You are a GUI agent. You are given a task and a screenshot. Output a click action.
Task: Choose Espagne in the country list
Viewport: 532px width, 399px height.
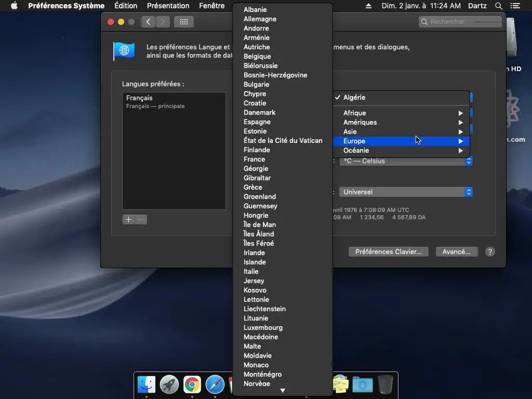282,122
